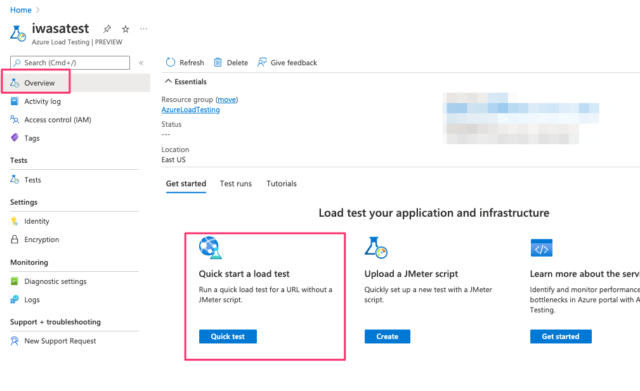
Task: Click the Upload JMeter script flask icon
Action: coord(376,247)
